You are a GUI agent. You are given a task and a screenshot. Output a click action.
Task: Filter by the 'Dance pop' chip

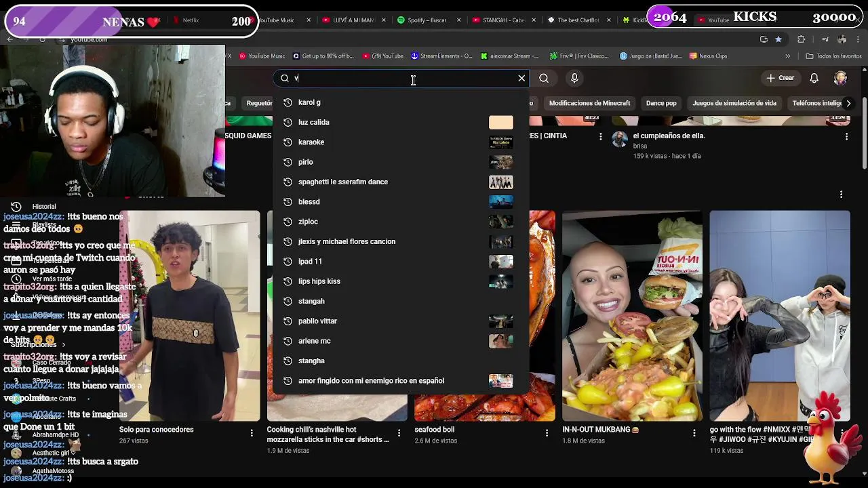point(661,103)
